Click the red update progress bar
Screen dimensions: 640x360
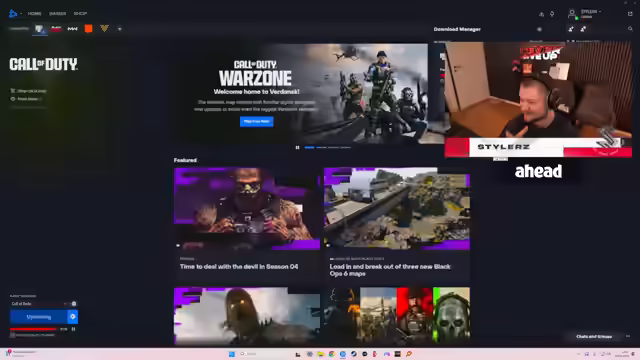pos(33,329)
